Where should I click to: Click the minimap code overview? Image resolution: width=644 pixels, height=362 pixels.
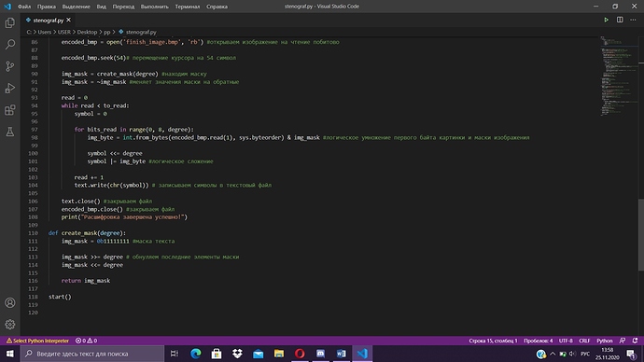click(618, 76)
